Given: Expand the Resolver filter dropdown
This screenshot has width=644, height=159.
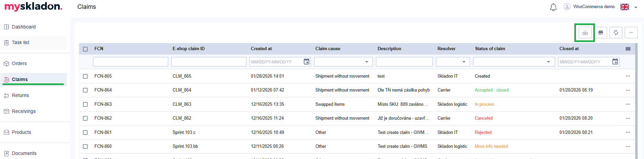Looking at the screenshot, I should (464, 62).
